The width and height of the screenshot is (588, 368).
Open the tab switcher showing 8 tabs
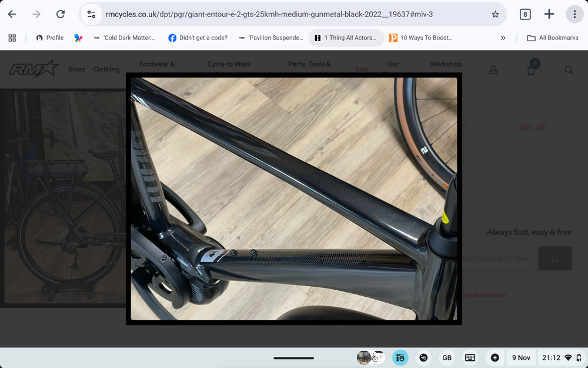[525, 14]
